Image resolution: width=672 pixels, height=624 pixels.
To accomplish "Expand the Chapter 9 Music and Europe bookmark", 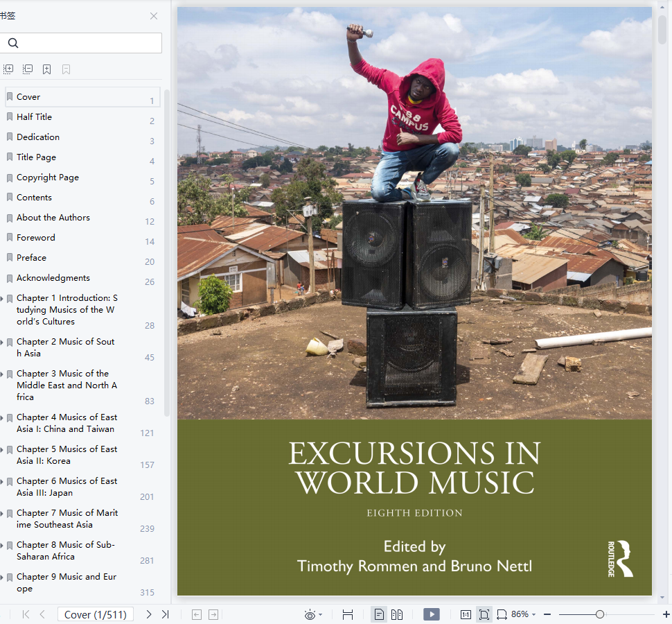I will click(1, 578).
